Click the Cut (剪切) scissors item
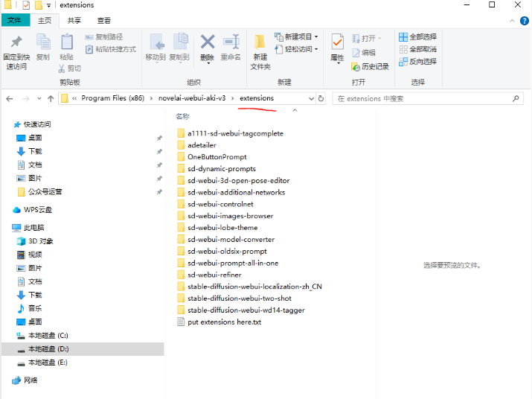532x399 pixels. point(69,68)
